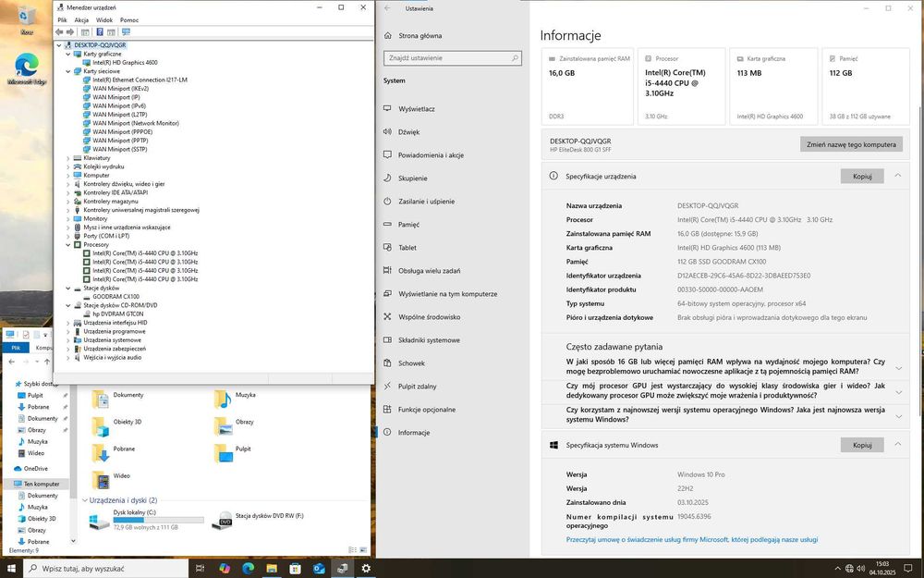
Task: Open Copilot from the taskbar
Action: pyautogui.click(x=225, y=569)
